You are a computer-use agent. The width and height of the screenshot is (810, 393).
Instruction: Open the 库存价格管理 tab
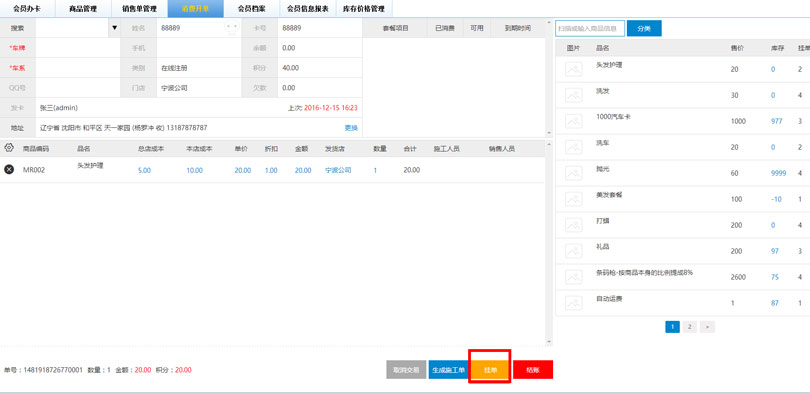point(364,8)
